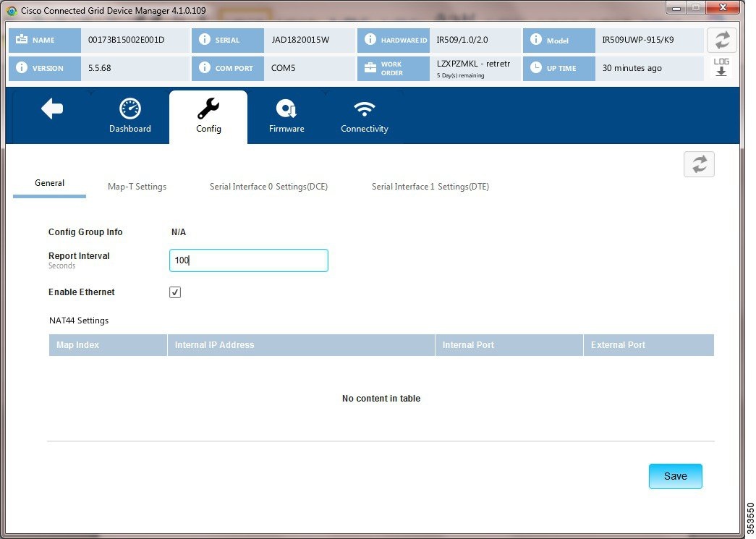Viewport: 756px width, 539px height.
Task: Click the Config Group Info label
Action: (x=85, y=232)
